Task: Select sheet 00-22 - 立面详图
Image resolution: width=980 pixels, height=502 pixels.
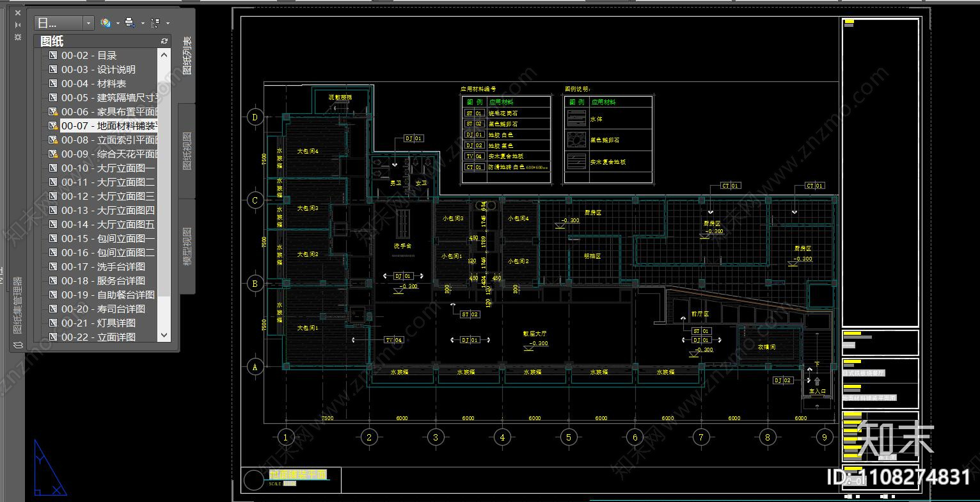Action: pos(99,337)
